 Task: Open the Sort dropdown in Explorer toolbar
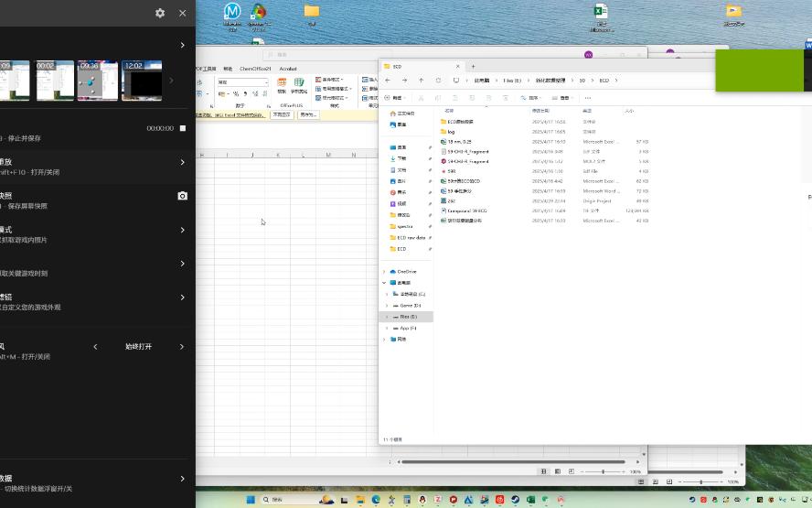[529, 97]
